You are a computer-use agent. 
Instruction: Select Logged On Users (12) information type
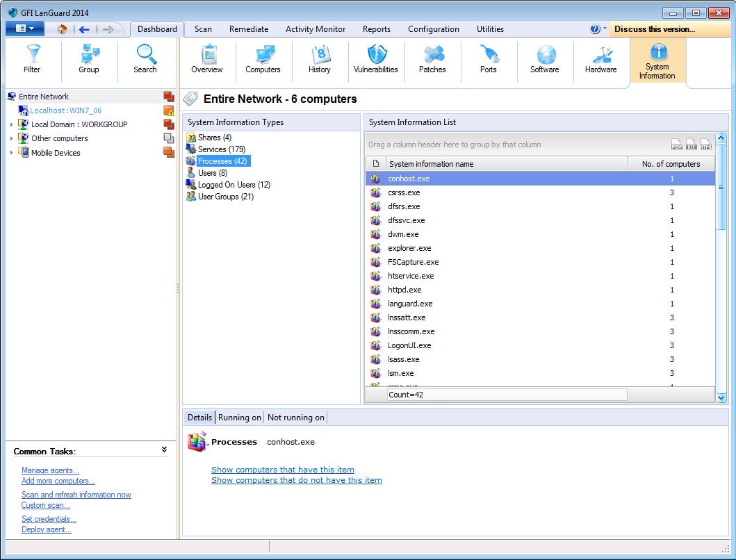234,185
